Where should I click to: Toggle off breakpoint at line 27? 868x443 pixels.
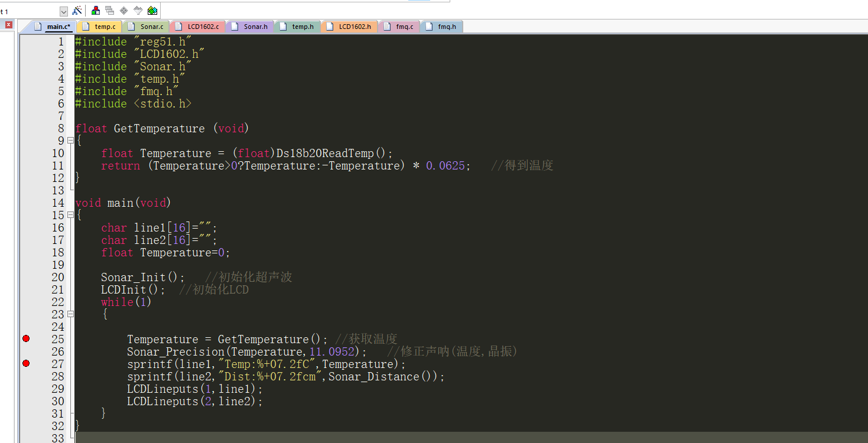[26, 363]
